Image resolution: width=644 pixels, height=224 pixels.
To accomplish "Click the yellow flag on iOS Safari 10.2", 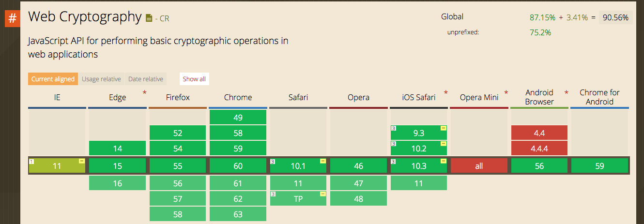I will point(443,144).
